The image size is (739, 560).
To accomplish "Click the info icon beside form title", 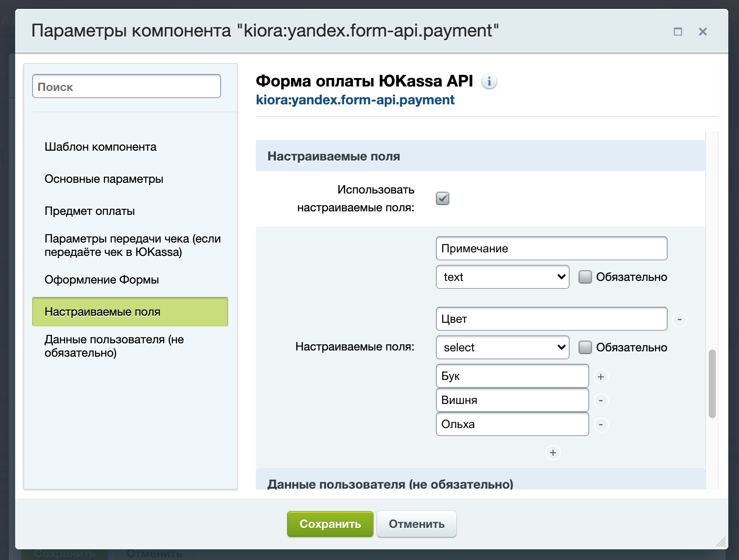I will pos(489,82).
